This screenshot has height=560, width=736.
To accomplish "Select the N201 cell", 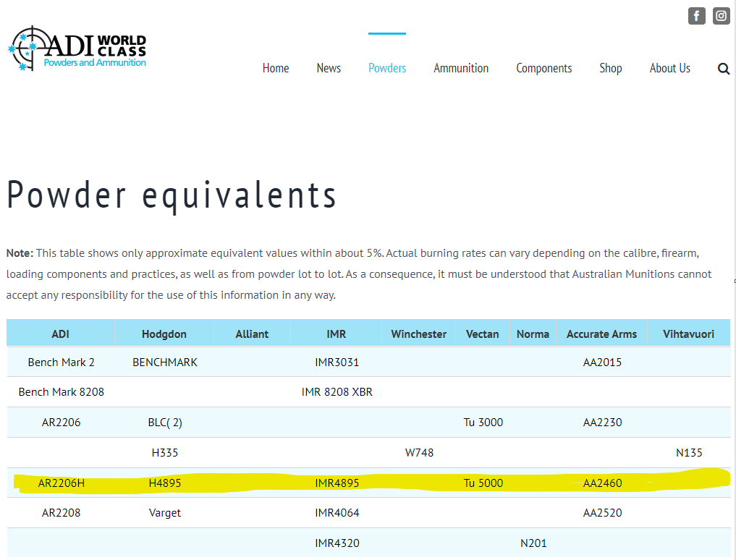I will pos(533,543).
